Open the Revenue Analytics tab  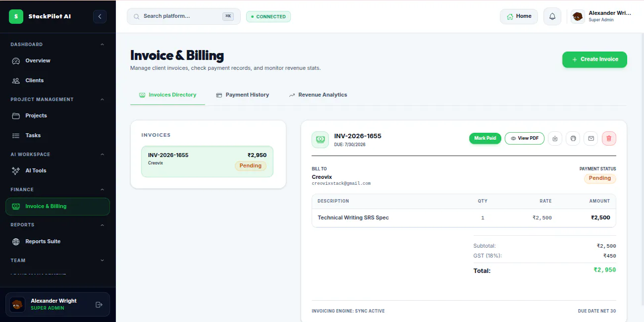point(318,95)
